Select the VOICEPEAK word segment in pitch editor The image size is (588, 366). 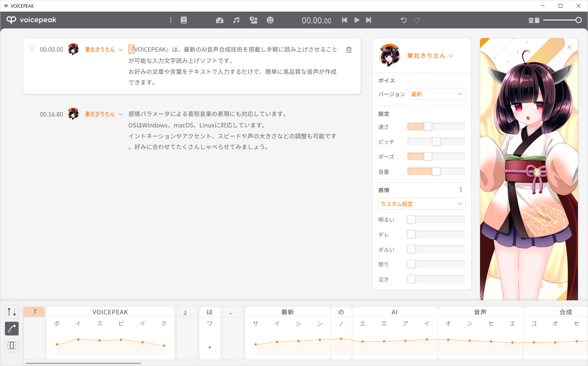click(x=110, y=312)
